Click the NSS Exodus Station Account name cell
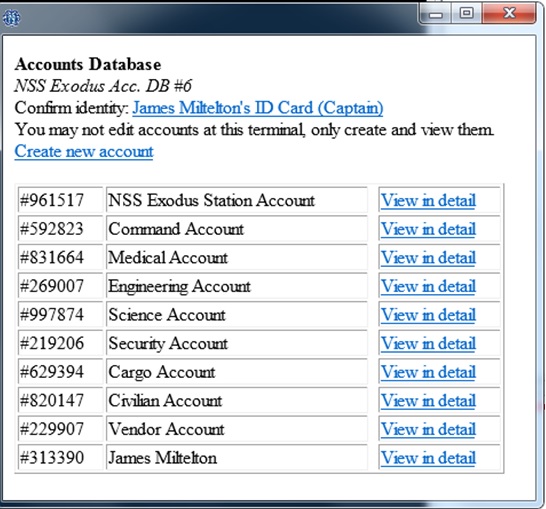Viewport: 546px width, 509px height. [237, 200]
